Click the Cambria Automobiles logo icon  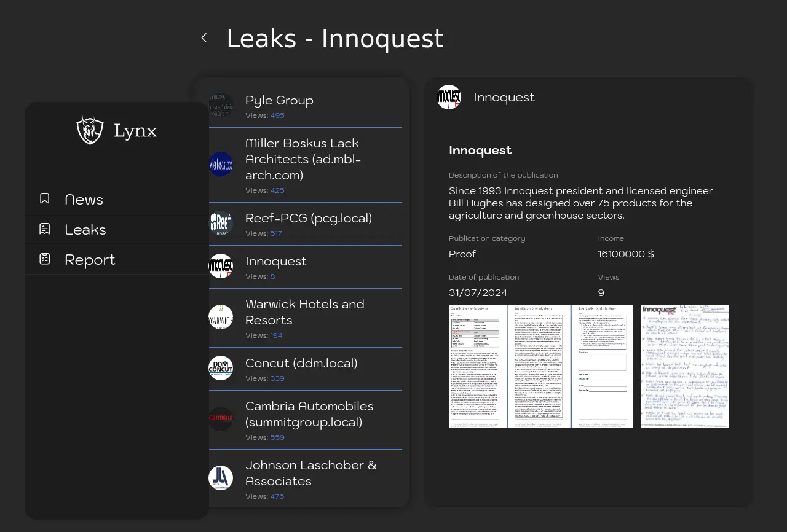tap(221, 419)
